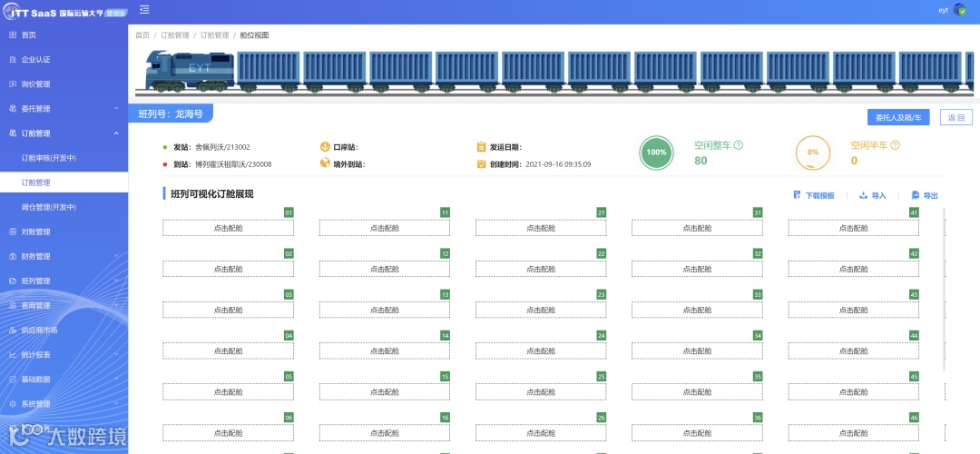The height and width of the screenshot is (454, 980).
Task: Click 点击配舱 for slot 42
Action: [x=853, y=269]
